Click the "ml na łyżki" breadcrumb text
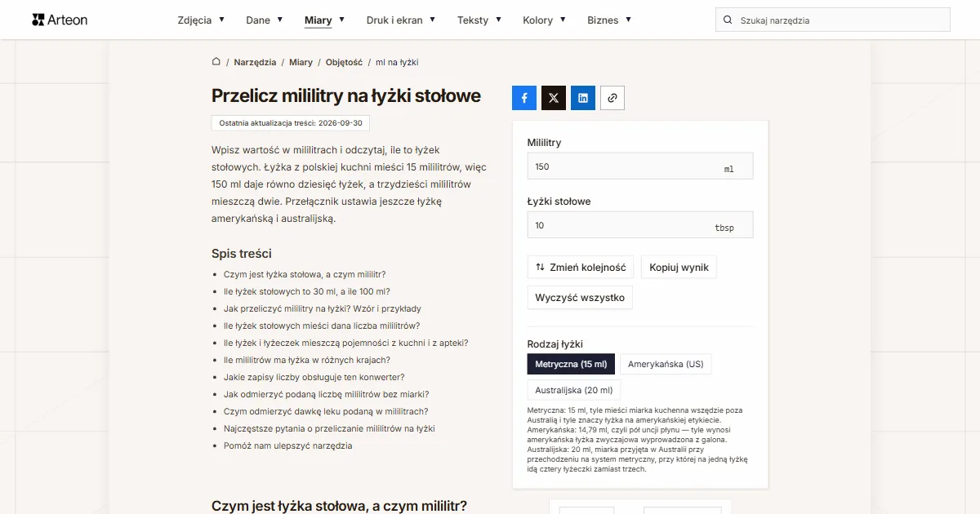This screenshot has width=980, height=514. [x=397, y=62]
